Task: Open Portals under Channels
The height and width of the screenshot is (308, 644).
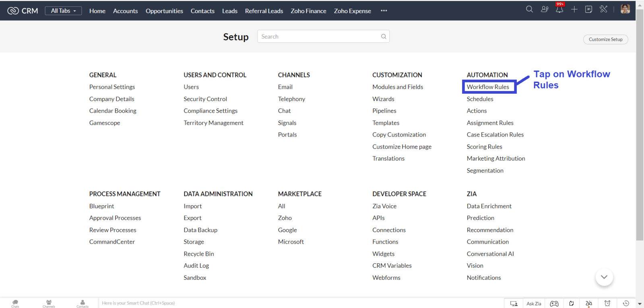Action: 287,134
